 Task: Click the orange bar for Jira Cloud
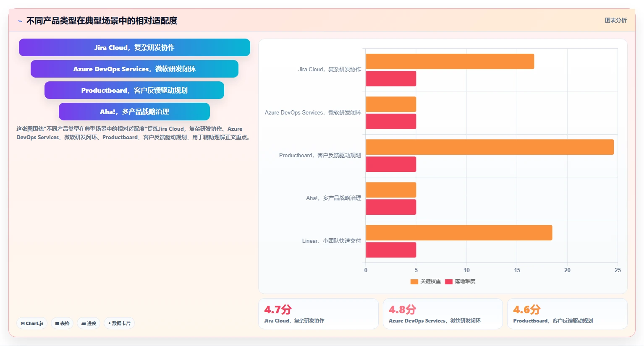pyautogui.click(x=450, y=61)
